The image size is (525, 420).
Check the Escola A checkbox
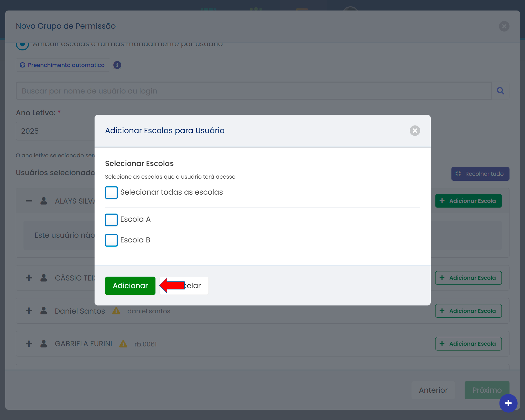111,220
